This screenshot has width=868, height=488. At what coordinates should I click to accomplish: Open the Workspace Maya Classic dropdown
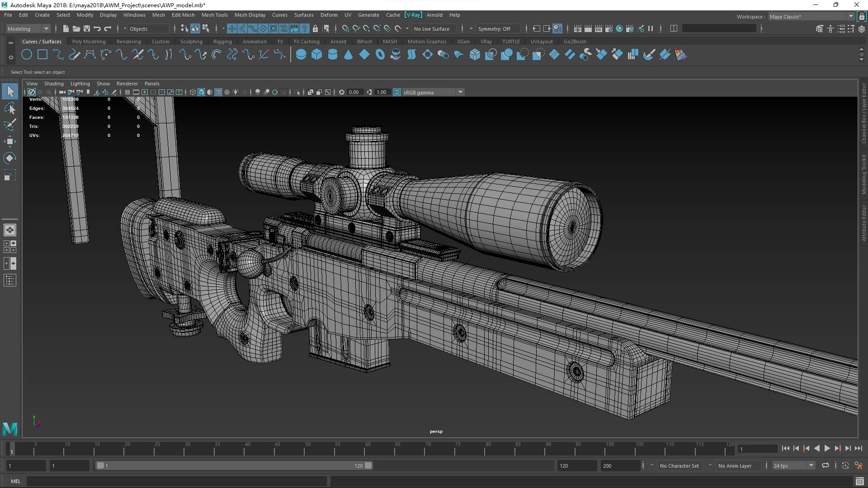coord(811,16)
